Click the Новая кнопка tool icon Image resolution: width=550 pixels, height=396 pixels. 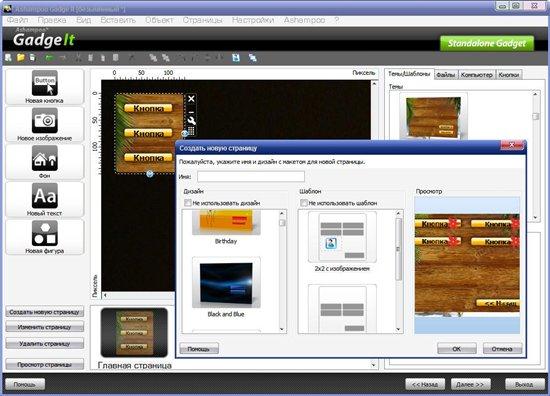[x=45, y=83]
